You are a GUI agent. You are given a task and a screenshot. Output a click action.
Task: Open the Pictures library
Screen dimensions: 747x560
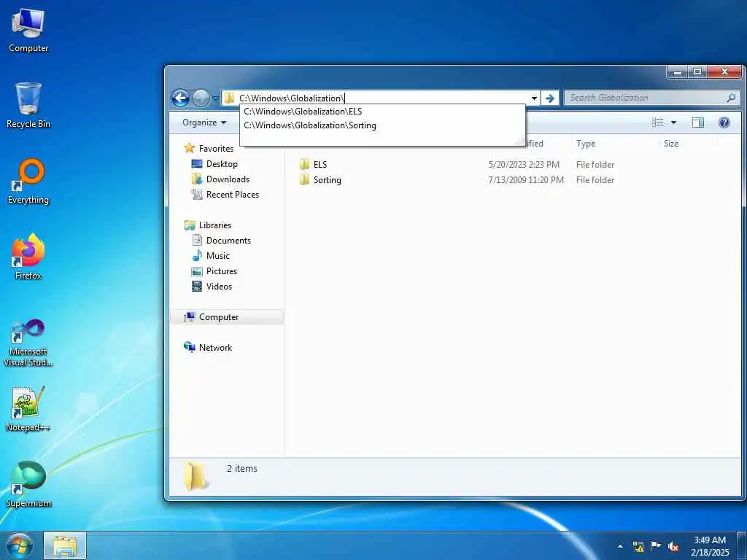[x=222, y=271]
